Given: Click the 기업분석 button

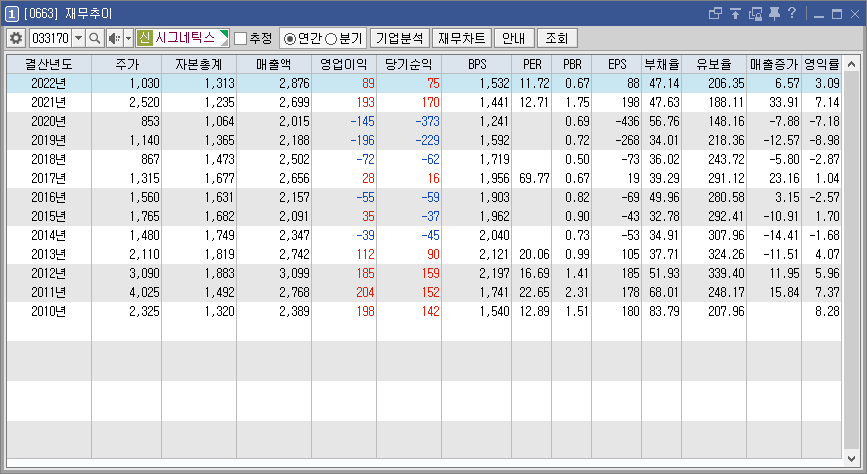Looking at the screenshot, I should click(399, 38).
